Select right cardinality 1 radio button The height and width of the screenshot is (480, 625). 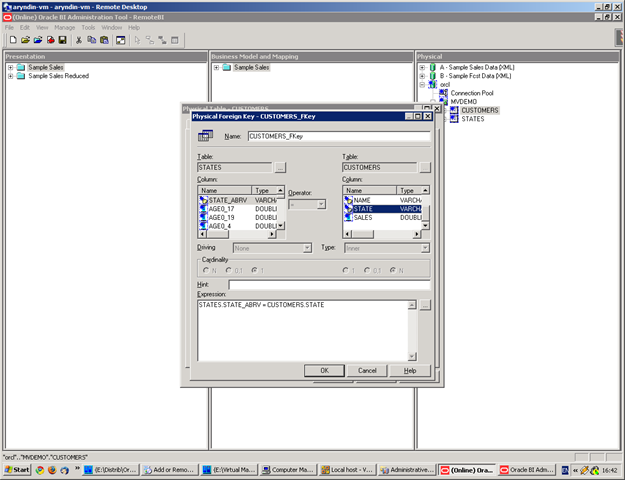tap(346, 270)
